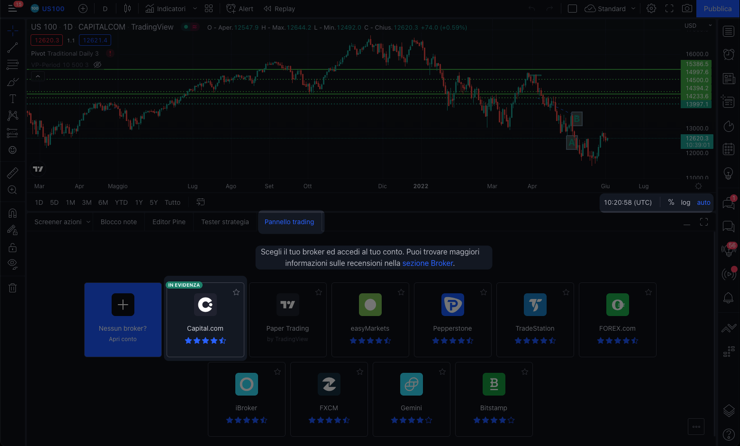Change the D timeframe interval
Viewport: 740px width, 446px height.
pyautogui.click(x=105, y=8)
